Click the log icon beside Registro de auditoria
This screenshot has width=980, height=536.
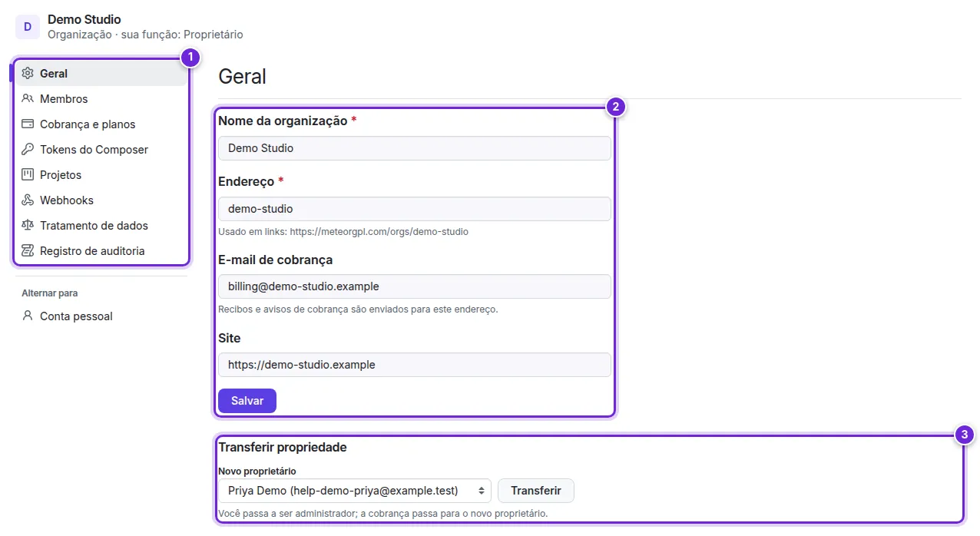pyautogui.click(x=28, y=251)
